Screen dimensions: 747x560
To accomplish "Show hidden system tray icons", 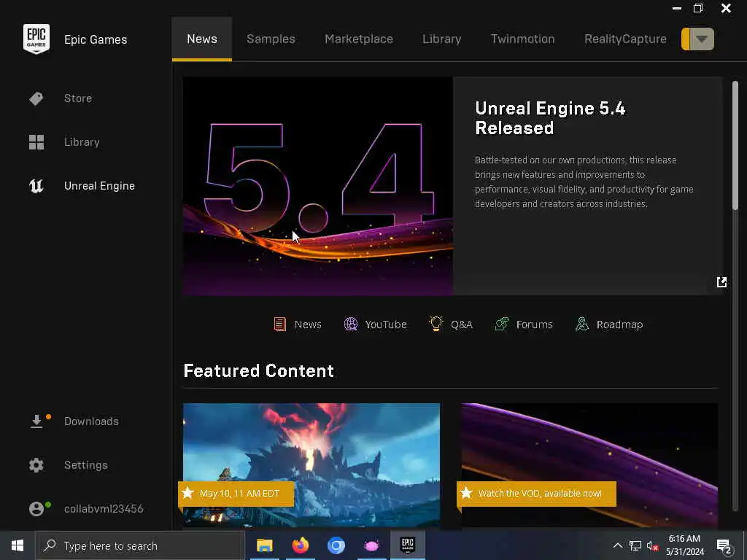I will point(617,545).
